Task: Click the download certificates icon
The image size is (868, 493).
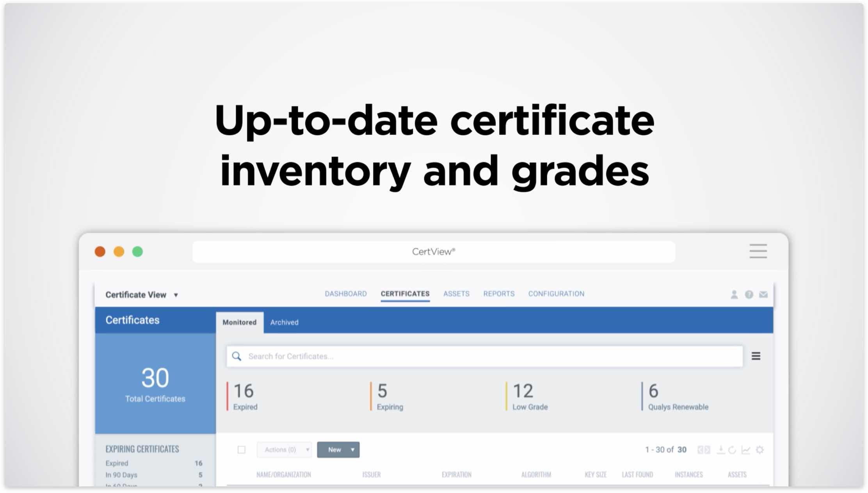Action: click(x=720, y=450)
